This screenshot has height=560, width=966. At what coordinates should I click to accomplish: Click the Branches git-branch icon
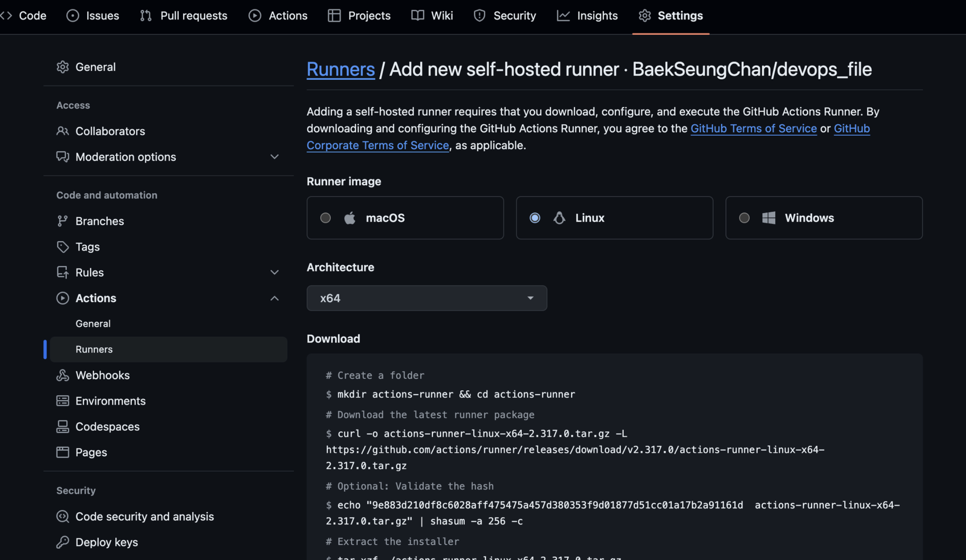62,221
